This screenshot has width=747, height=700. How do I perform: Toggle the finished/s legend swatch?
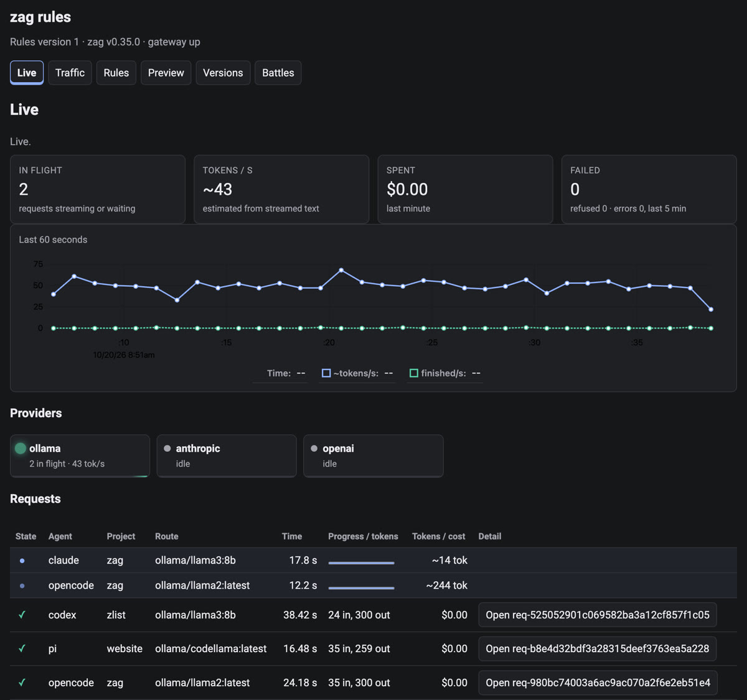tap(414, 373)
